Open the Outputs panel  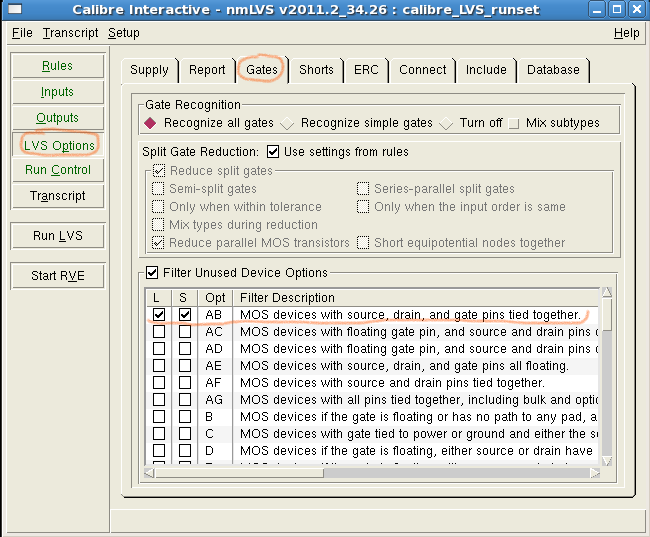[58, 118]
